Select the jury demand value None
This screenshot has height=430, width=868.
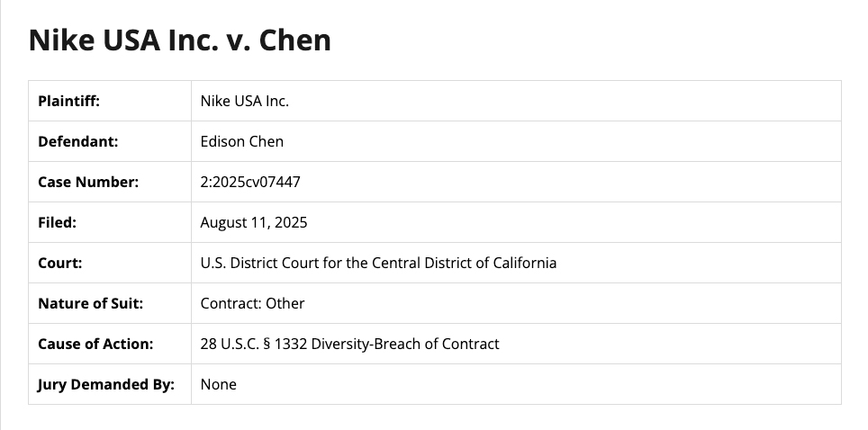pos(219,384)
